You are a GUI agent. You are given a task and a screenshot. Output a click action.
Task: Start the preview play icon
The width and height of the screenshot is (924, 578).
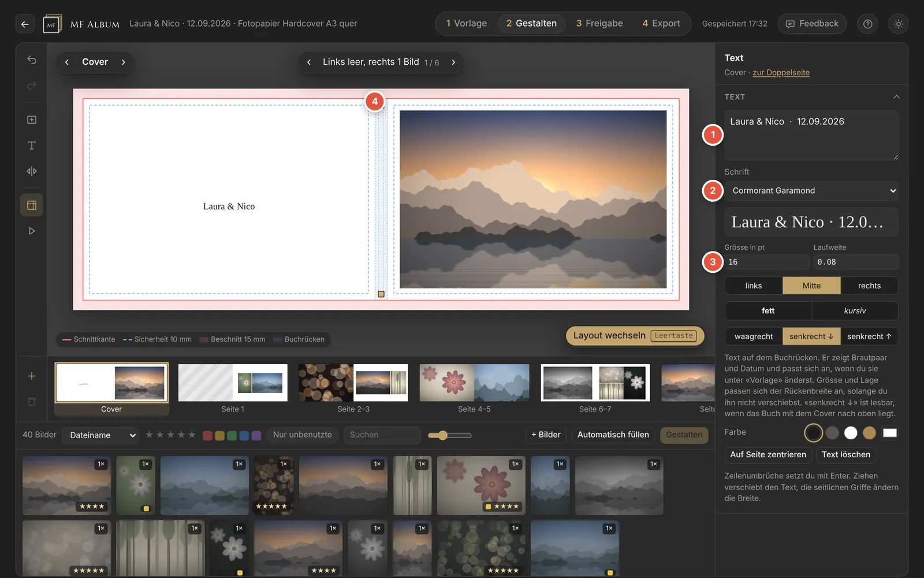pyautogui.click(x=32, y=231)
